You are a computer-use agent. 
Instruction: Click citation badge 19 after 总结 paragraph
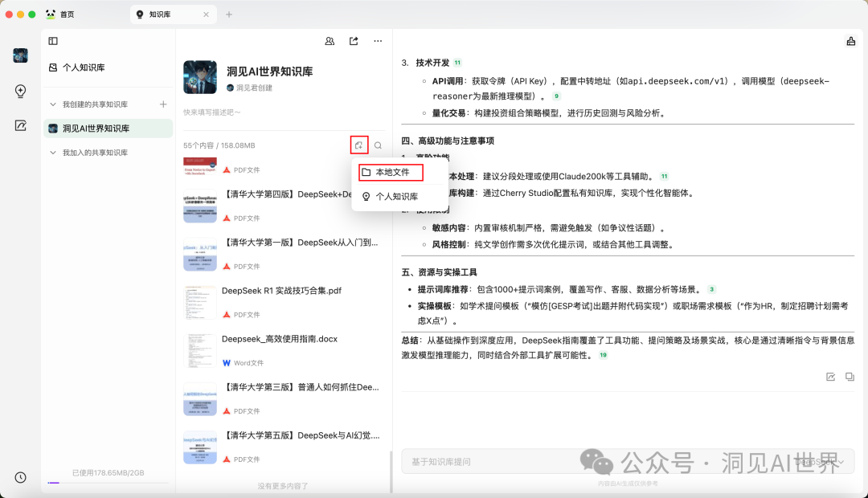(603, 355)
